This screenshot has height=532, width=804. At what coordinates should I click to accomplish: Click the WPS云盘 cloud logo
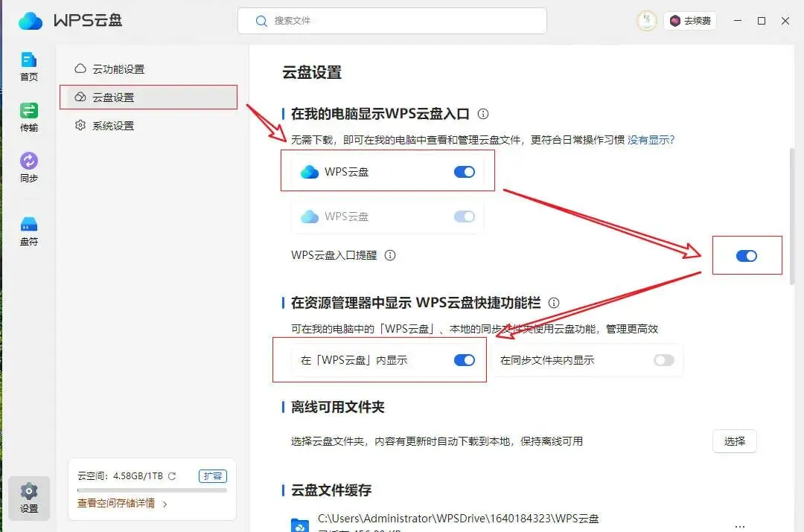(x=31, y=21)
